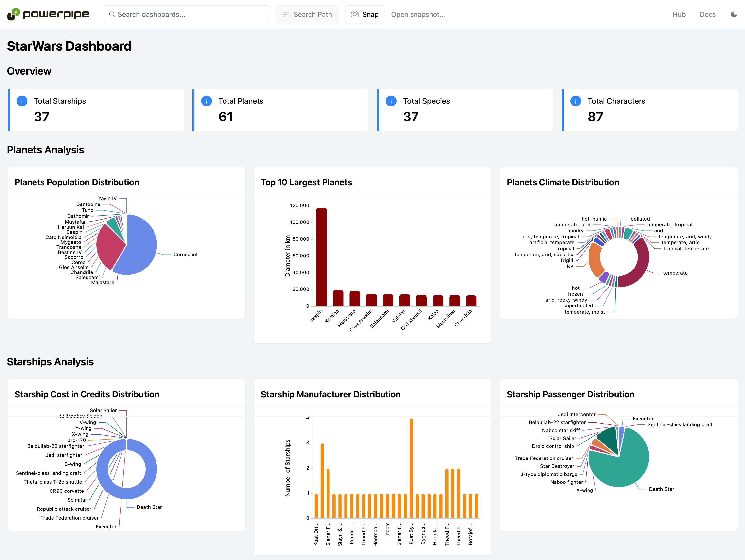Click Death Star label in passenger chart
Viewport: 745px width, 560px height.
[661, 489]
